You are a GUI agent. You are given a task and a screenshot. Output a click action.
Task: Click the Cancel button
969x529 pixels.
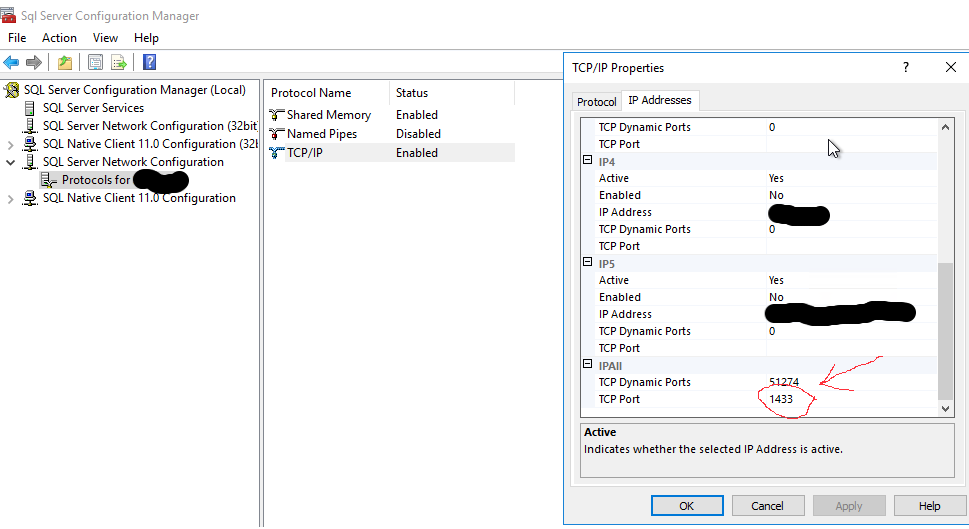(x=768, y=506)
